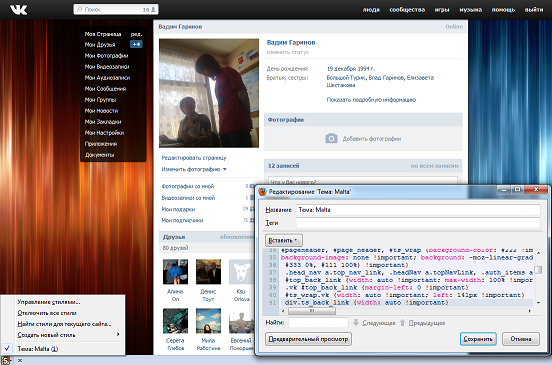Click code line 41 'div.ts_back_link'
The image size is (552, 365).
366,302
